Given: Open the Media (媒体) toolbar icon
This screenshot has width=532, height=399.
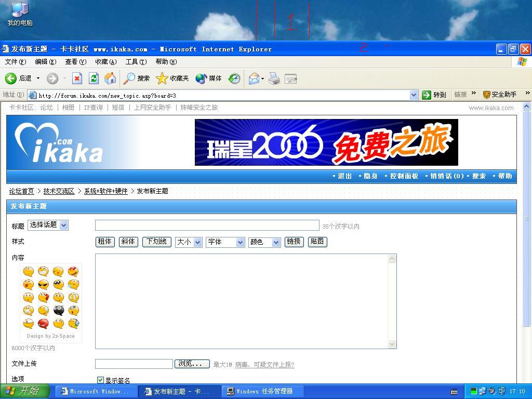Looking at the screenshot, I should [201, 78].
